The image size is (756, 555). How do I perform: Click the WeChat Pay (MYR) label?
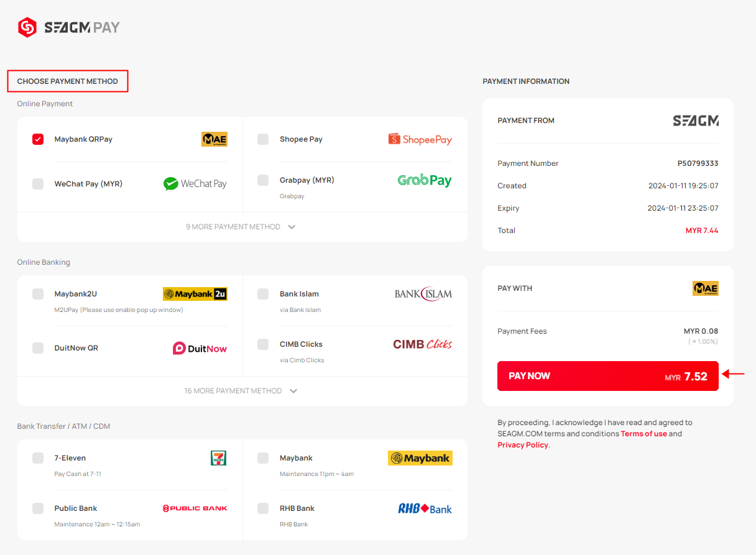click(x=88, y=184)
